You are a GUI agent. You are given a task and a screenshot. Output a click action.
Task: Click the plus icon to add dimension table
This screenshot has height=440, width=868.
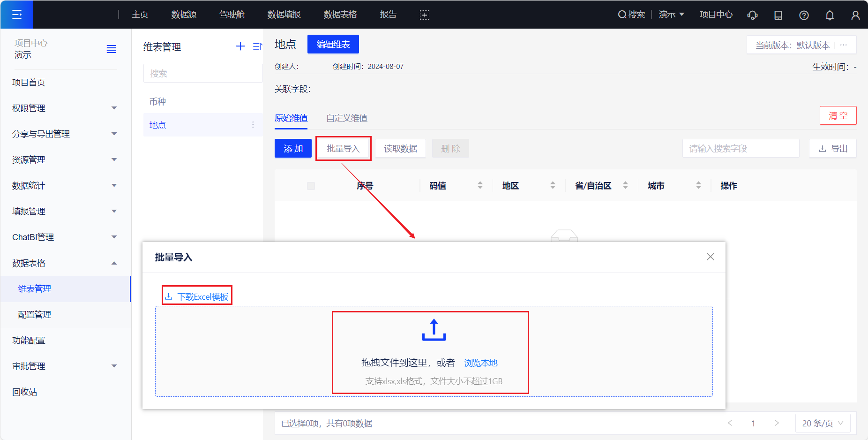(x=240, y=46)
